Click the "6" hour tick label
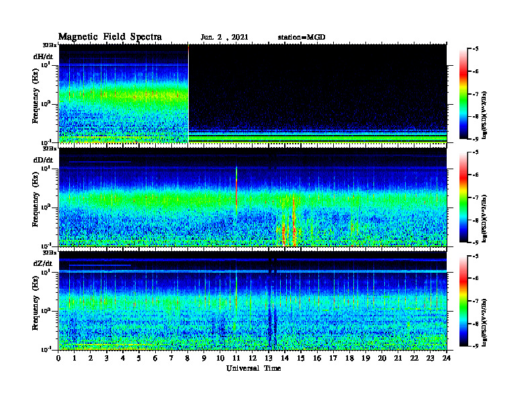This screenshot has height=411, width=532. click(155, 359)
